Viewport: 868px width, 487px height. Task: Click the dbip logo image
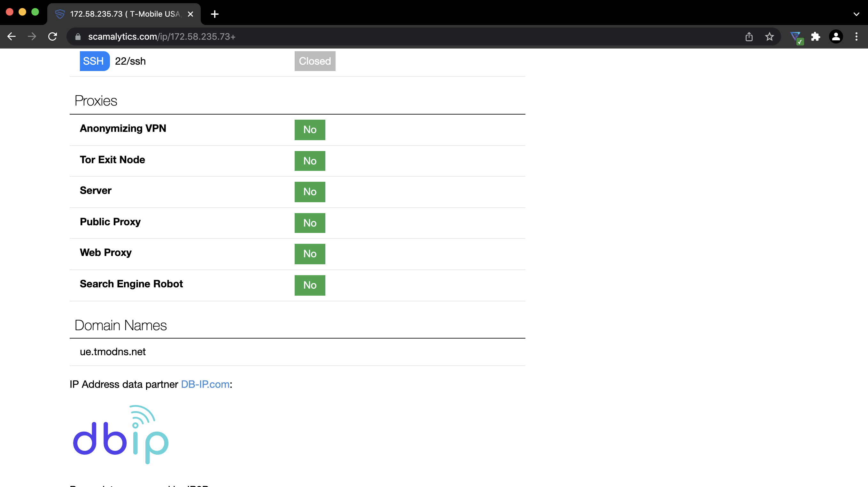click(120, 435)
